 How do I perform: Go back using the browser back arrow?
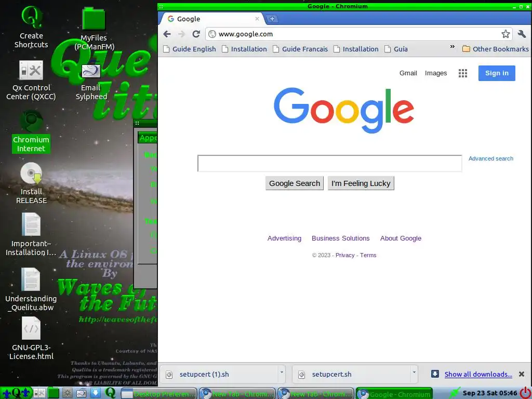(x=167, y=34)
